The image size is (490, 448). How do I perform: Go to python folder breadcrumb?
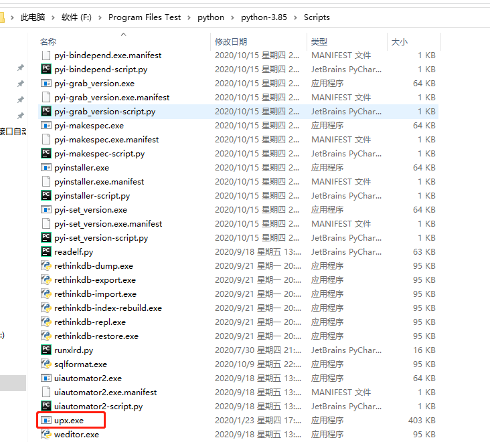211,17
